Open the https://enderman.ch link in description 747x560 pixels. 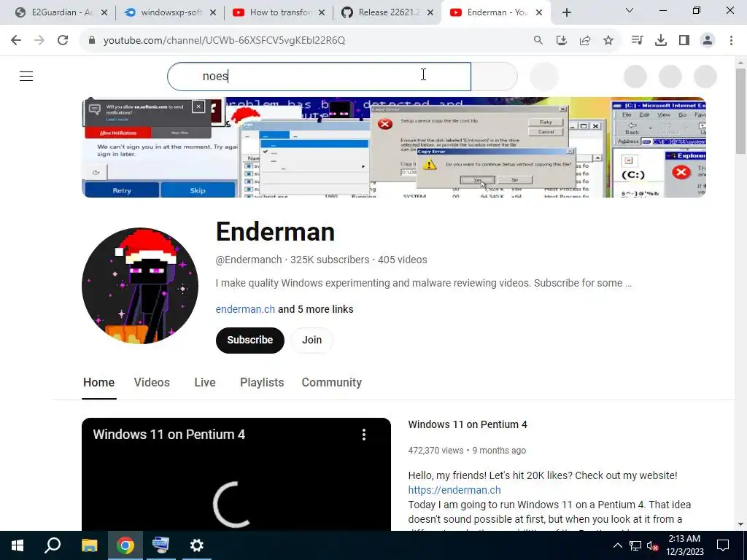coord(454,490)
